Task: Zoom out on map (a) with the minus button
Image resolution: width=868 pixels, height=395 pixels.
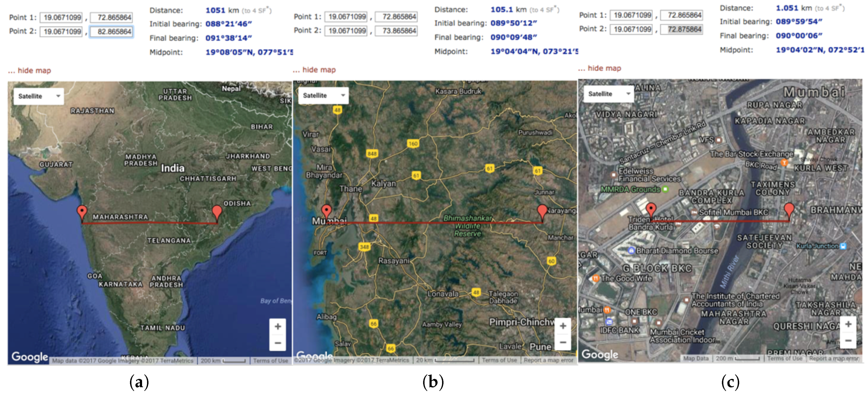Action: click(278, 343)
